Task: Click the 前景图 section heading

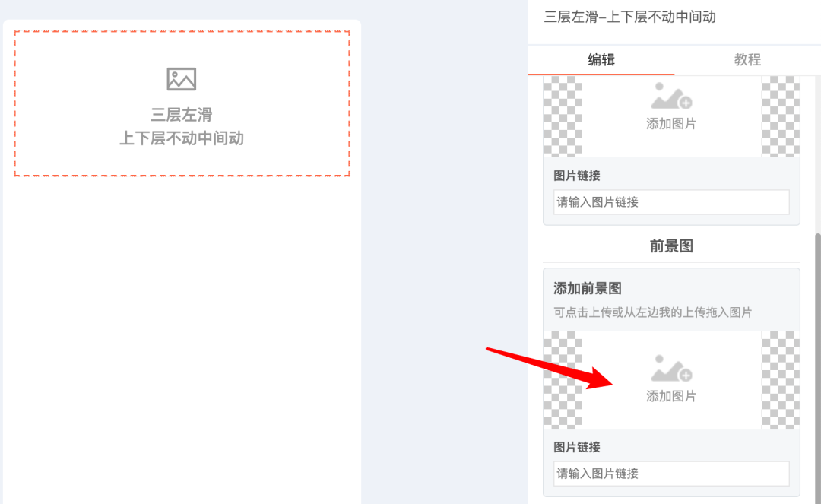Action: pyautogui.click(x=671, y=246)
